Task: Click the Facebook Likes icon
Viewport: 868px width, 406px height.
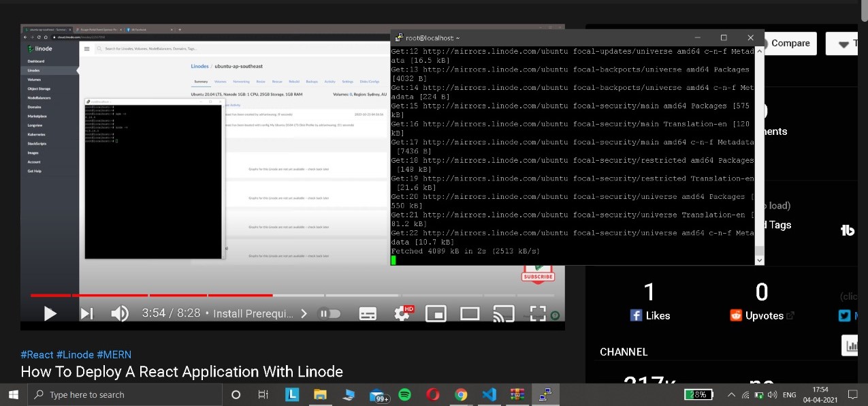Action: [637, 315]
